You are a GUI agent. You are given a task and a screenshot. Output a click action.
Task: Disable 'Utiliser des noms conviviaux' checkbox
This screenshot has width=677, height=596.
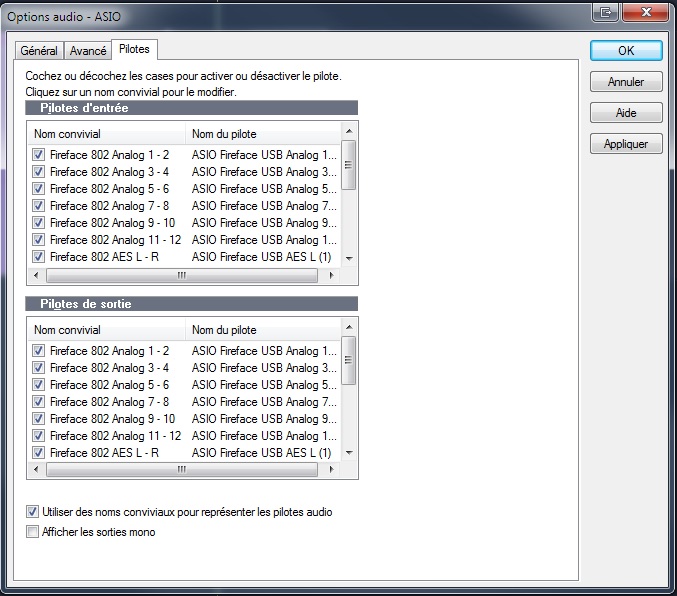click(32, 512)
